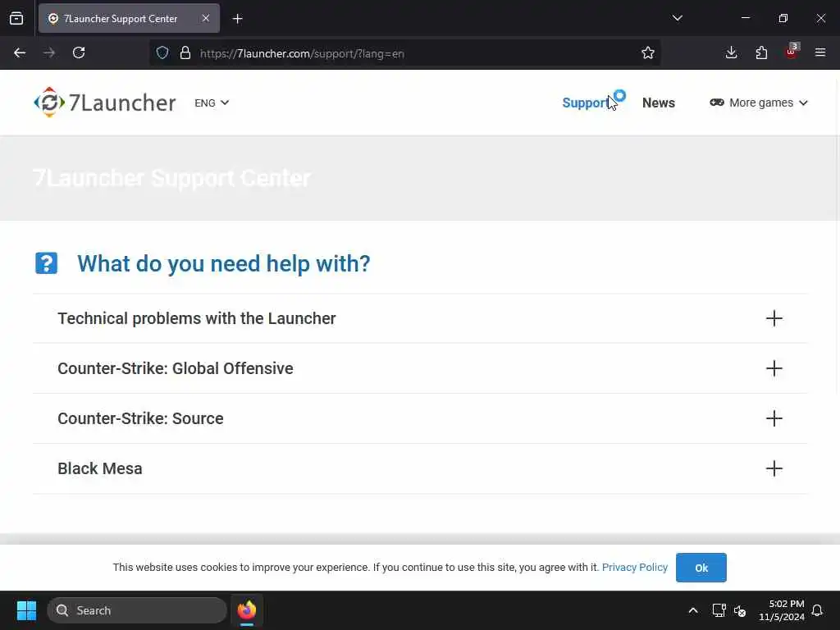Open the clock showing 5:02 PM
This screenshot has height=630, width=840.
(782, 610)
